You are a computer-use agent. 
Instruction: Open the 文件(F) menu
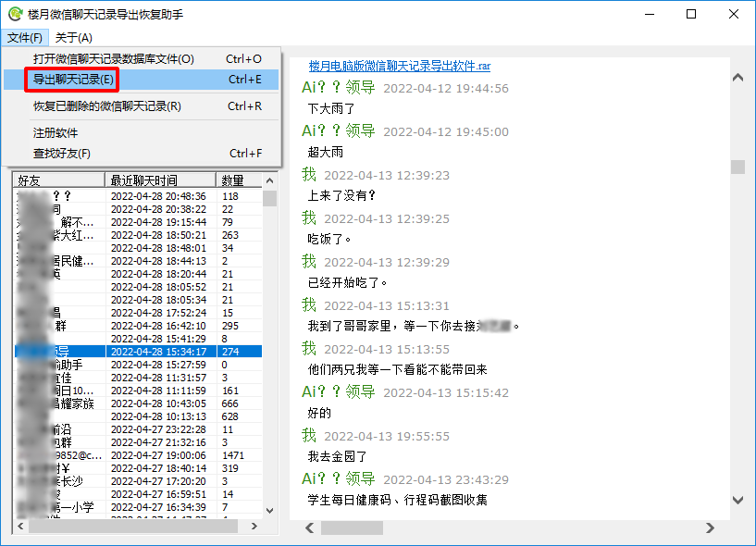pos(25,38)
